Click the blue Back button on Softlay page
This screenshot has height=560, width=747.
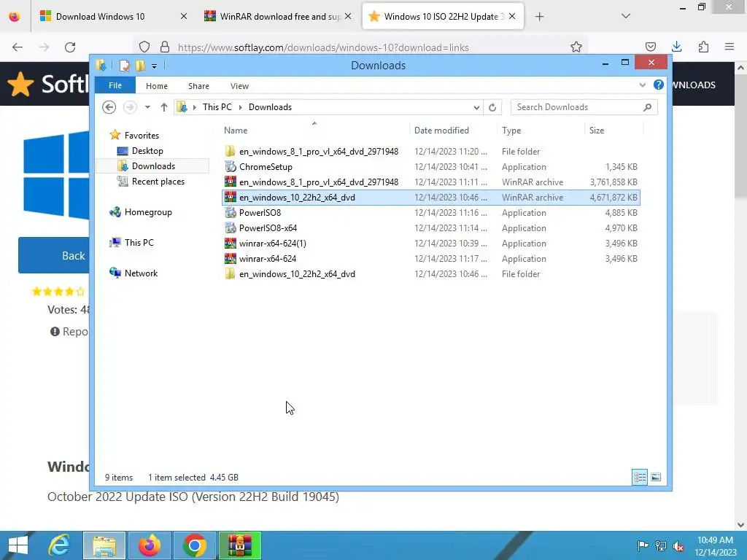tap(54, 255)
